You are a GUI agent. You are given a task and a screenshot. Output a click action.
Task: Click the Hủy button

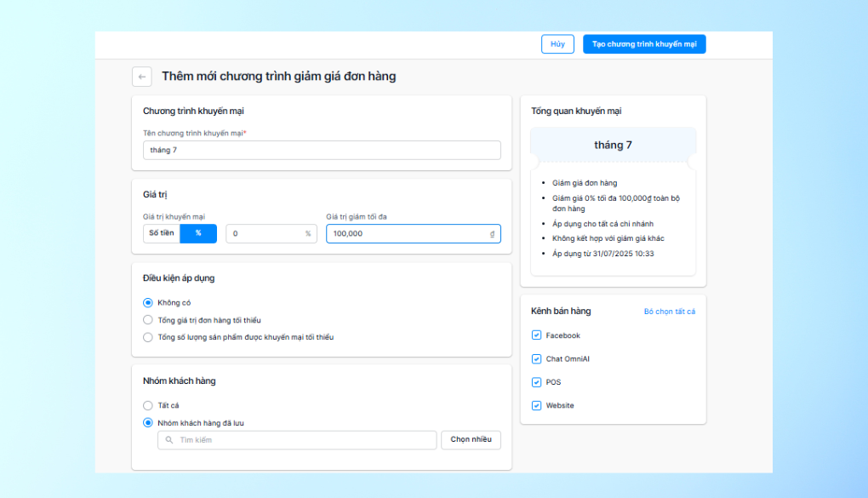pyautogui.click(x=557, y=43)
